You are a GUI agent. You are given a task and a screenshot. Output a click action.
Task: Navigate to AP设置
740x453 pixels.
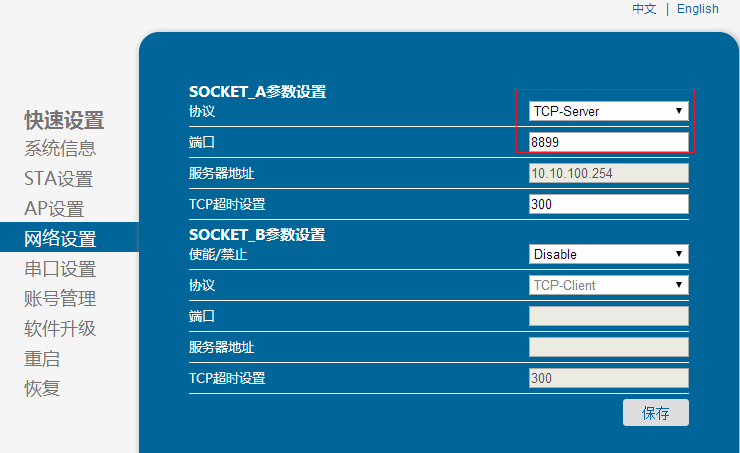pos(54,209)
